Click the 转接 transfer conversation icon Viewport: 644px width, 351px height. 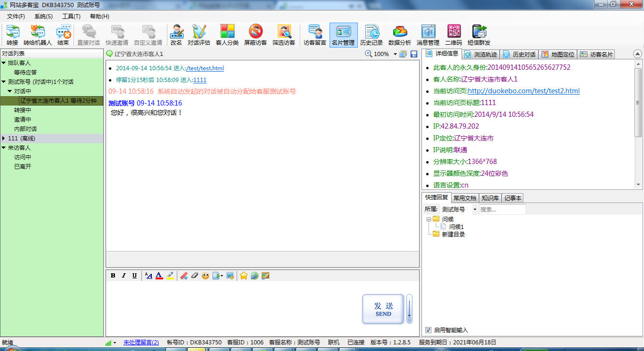pyautogui.click(x=12, y=35)
